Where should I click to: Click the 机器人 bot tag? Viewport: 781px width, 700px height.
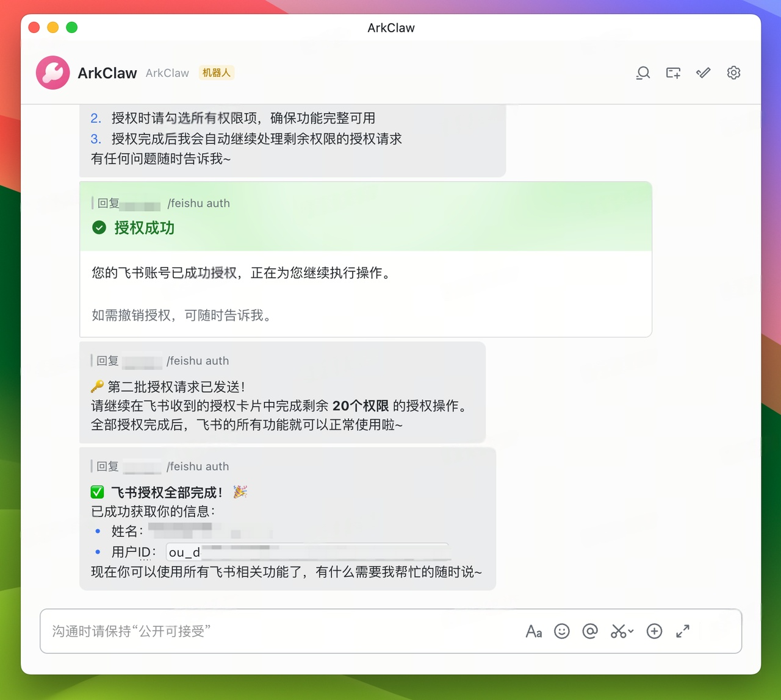click(x=216, y=73)
